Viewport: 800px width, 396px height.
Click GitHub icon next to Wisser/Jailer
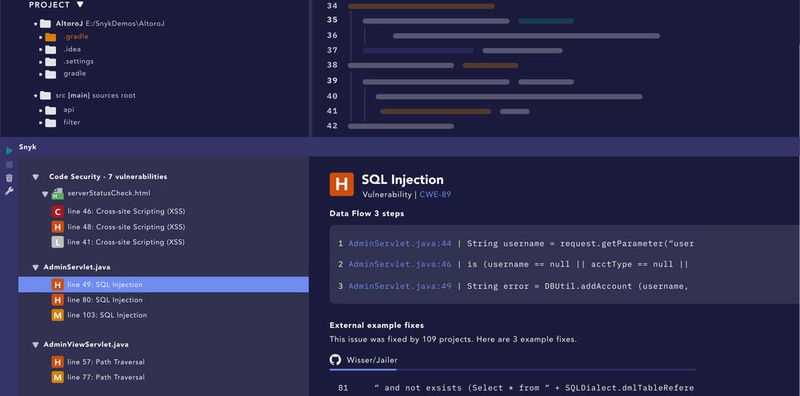[x=335, y=360]
